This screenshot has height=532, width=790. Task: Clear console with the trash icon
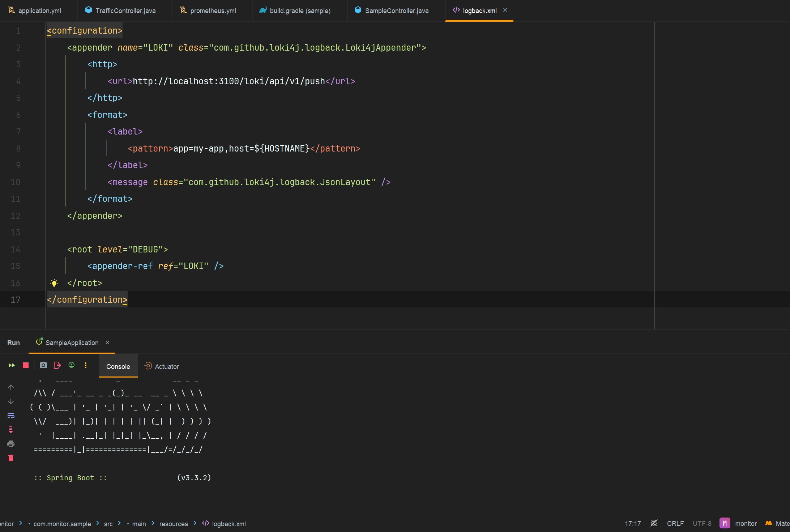point(11,458)
